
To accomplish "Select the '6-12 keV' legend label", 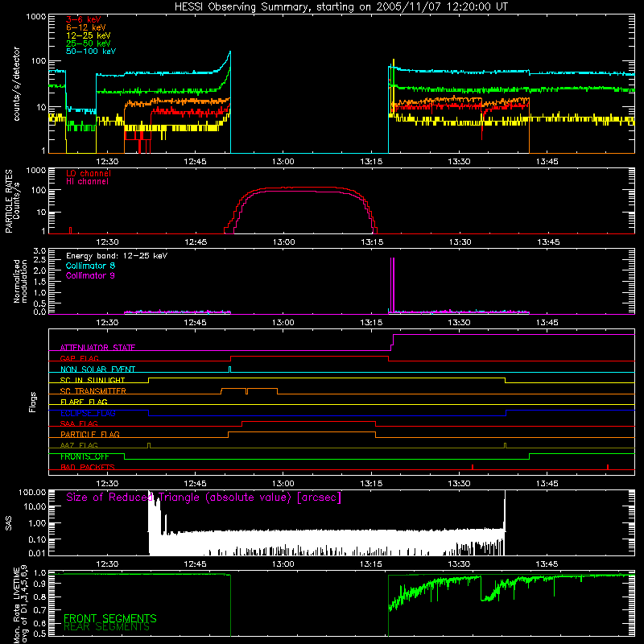I will point(86,27).
